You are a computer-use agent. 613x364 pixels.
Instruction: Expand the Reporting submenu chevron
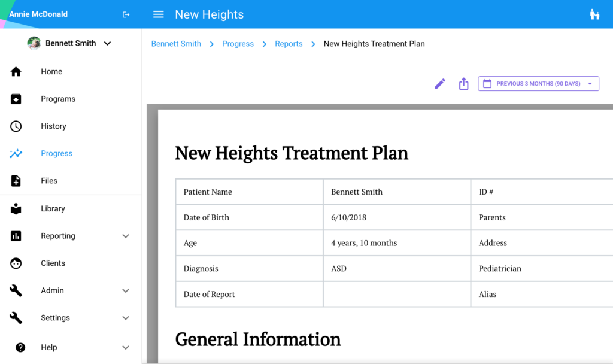126,236
